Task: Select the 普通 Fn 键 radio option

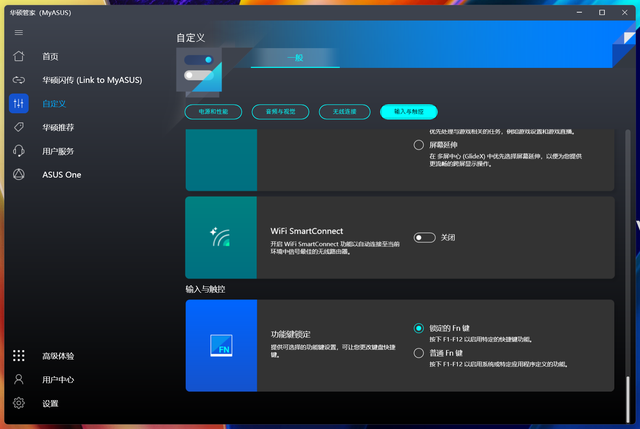Action: [419, 352]
